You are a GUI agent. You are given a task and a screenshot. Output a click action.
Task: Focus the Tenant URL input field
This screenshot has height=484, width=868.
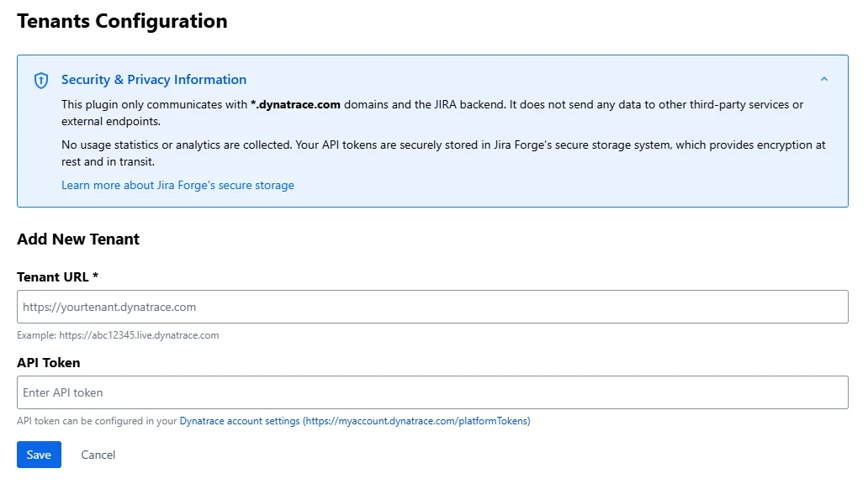pos(432,307)
